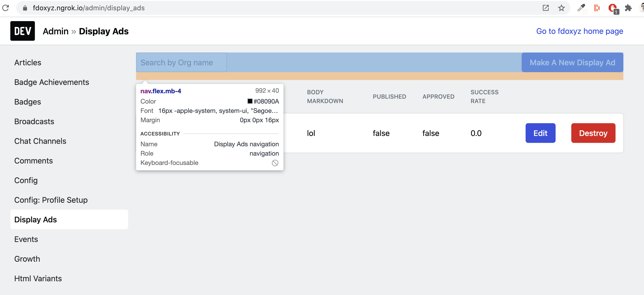The width and height of the screenshot is (644, 295).
Task: Select the Html Variants sidebar item
Action: click(x=38, y=278)
